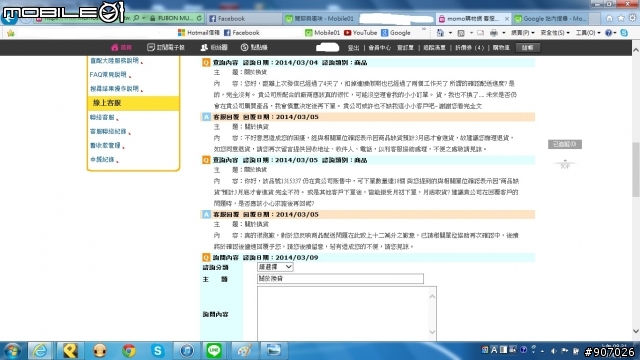This screenshot has width=640, height=360.
Task: Open the sidebar link above FAQ常見說明
Action: click(x=114, y=60)
